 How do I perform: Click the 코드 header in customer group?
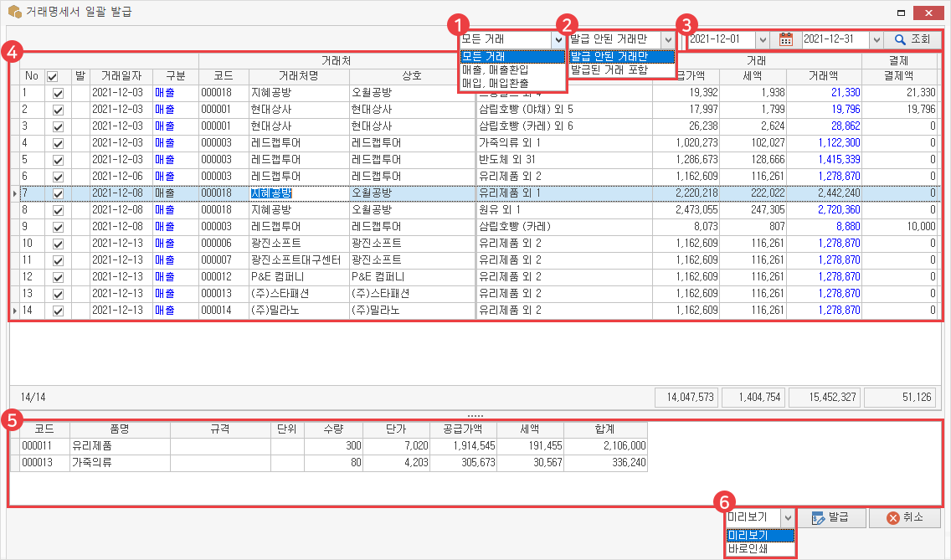coord(224,76)
